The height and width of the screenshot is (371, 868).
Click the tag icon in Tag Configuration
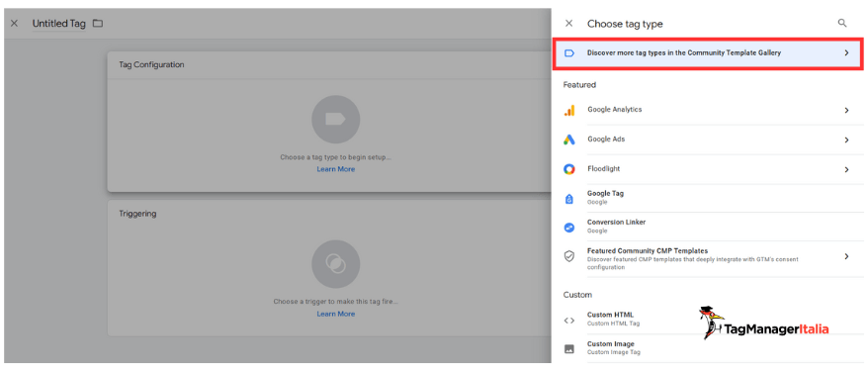point(335,120)
